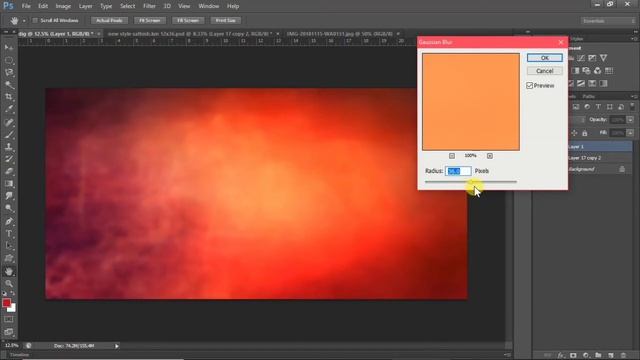Image resolution: width=640 pixels, height=360 pixels.
Task: Toggle Scroll All Windows checkbox
Action: coord(35,20)
